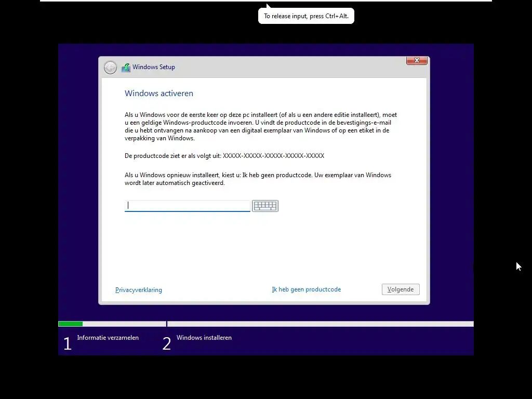Click the 'Windows installeren' step label
532x399 pixels.
click(x=204, y=338)
